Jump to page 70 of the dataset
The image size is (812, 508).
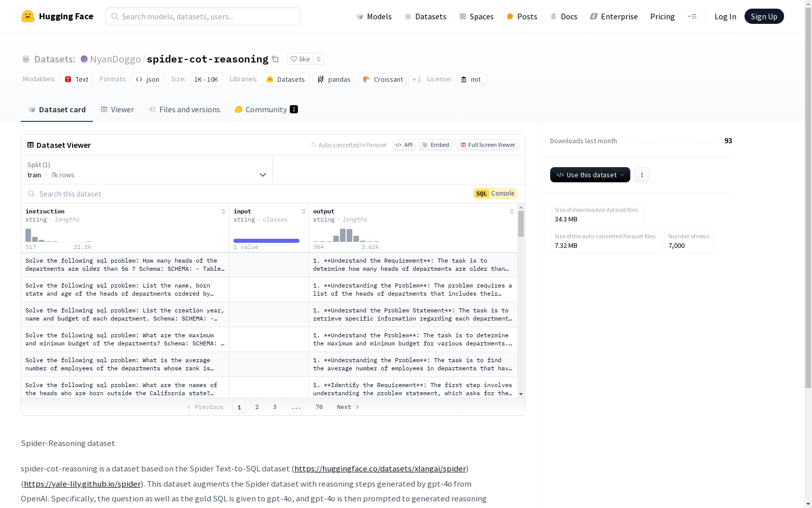(319, 407)
